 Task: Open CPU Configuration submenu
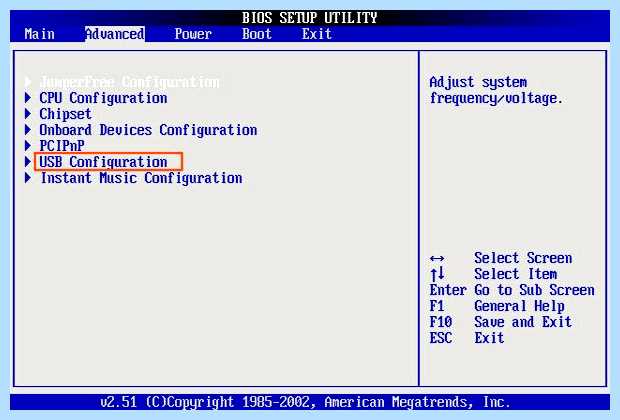click(x=103, y=98)
